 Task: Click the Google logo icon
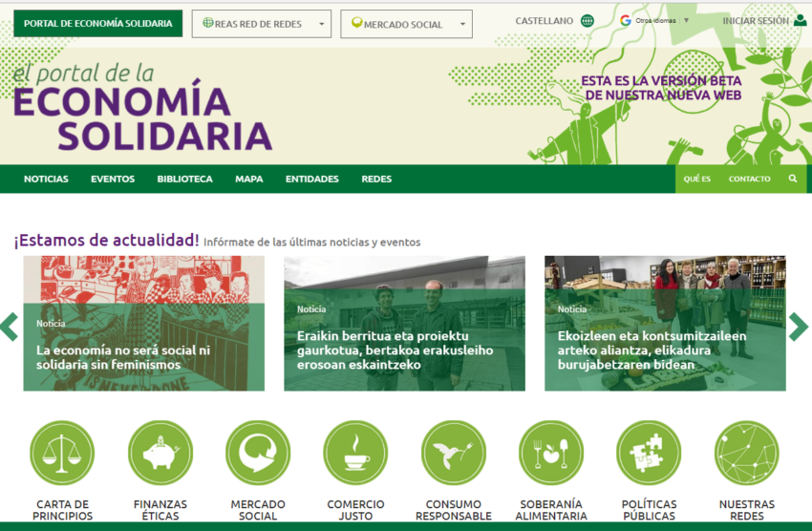[626, 21]
